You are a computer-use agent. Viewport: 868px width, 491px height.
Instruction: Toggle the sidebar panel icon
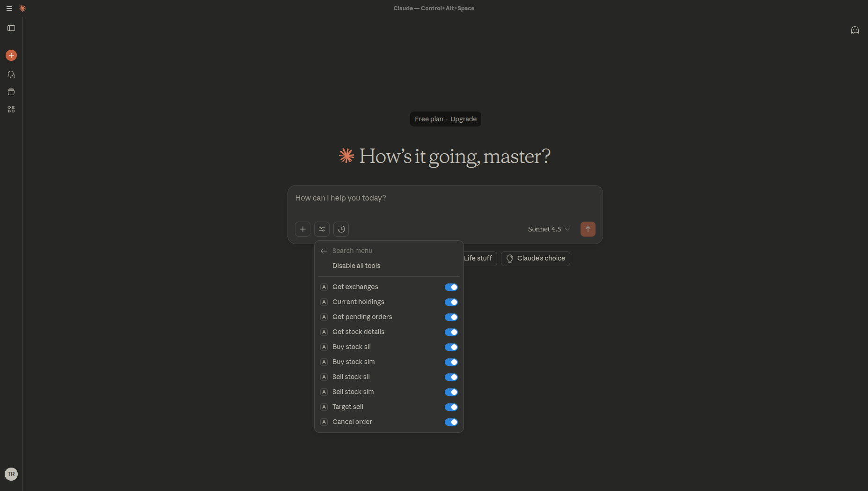point(11,28)
